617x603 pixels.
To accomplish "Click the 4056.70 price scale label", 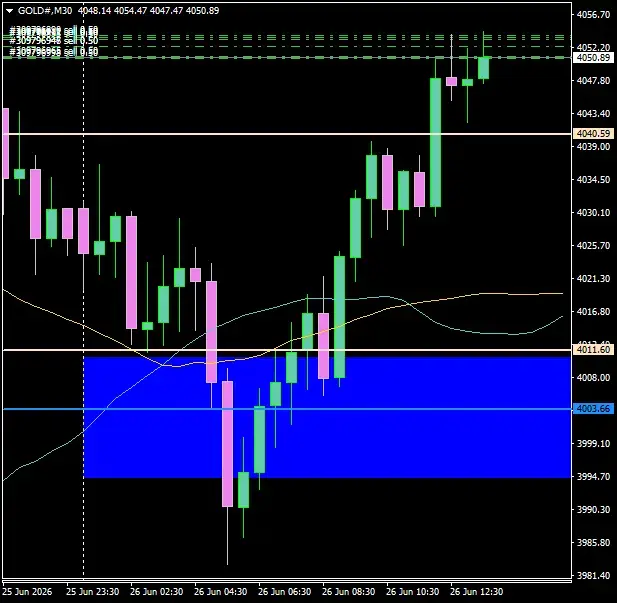I will pos(593,15).
